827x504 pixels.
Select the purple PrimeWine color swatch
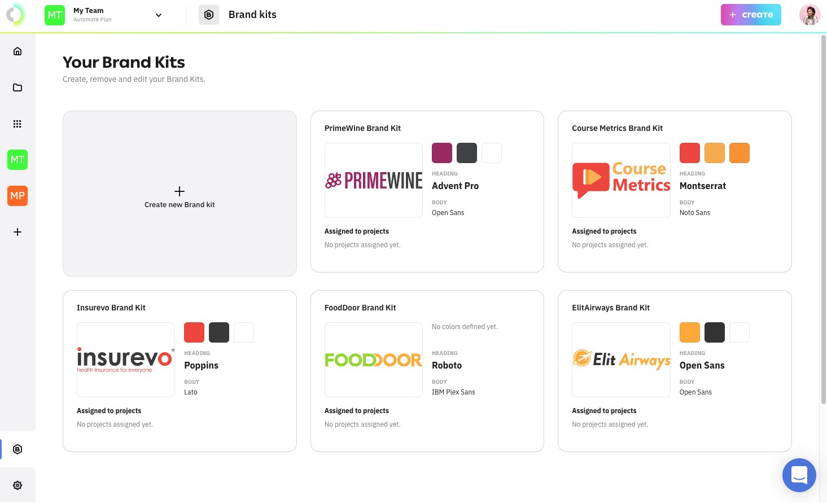tap(442, 153)
